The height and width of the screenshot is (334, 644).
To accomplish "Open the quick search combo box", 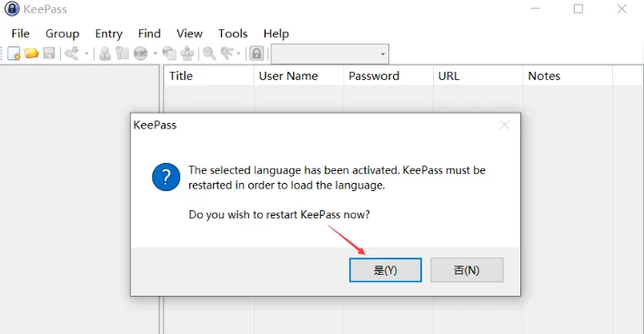I will pyautogui.click(x=330, y=54).
